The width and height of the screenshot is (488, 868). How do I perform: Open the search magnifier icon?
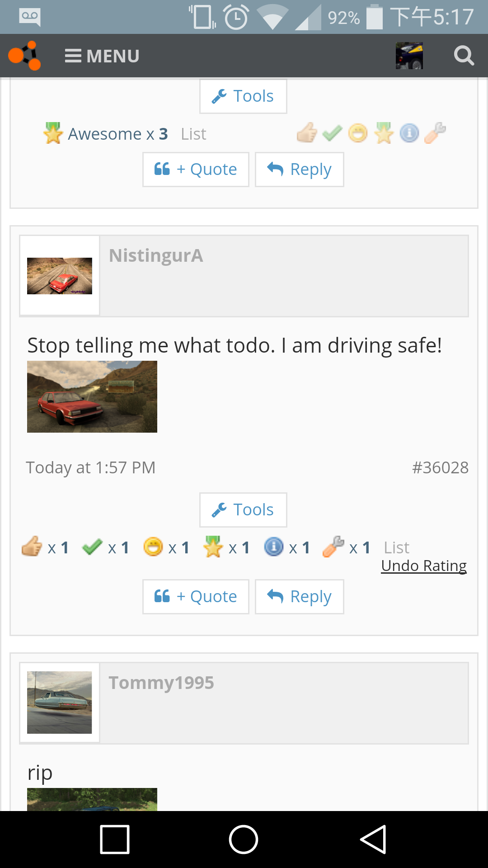tap(464, 56)
